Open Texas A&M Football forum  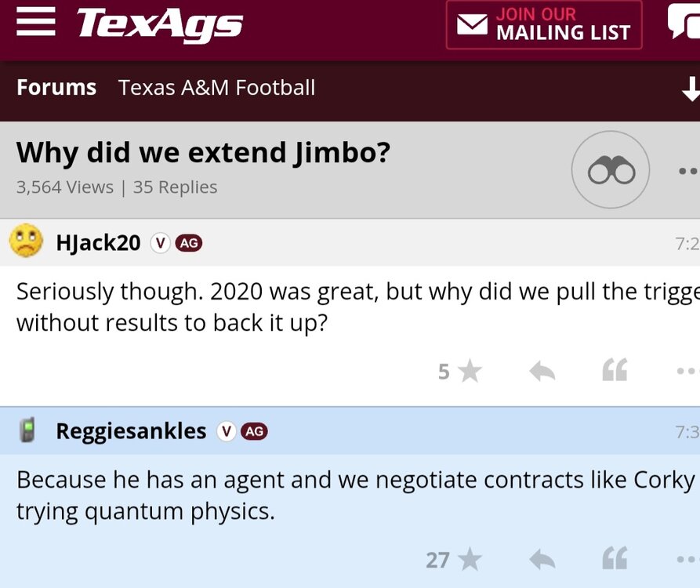pyautogui.click(x=216, y=87)
